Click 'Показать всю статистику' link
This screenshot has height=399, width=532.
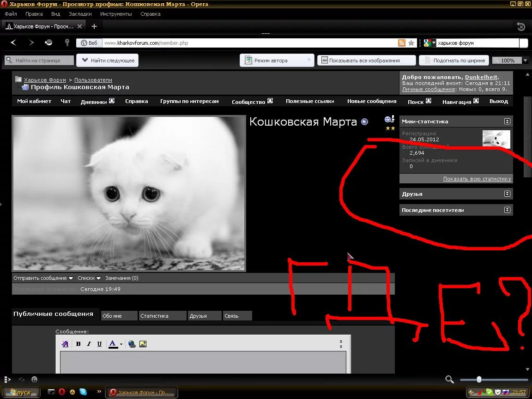click(x=477, y=179)
